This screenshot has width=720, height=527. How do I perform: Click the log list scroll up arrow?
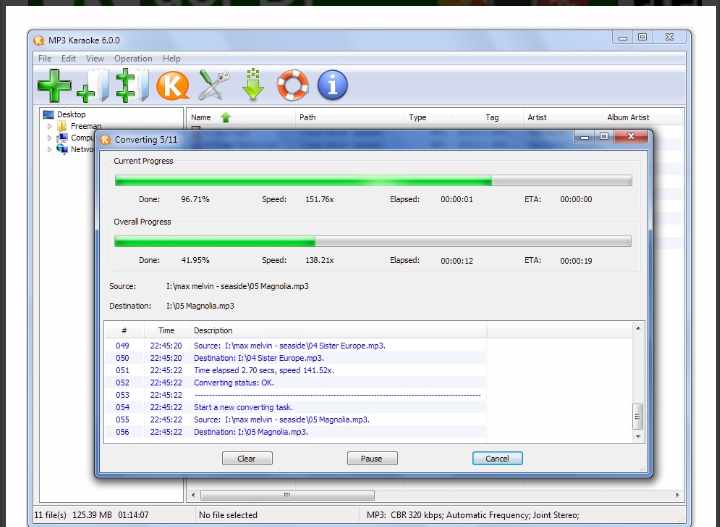(x=638, y=328)
